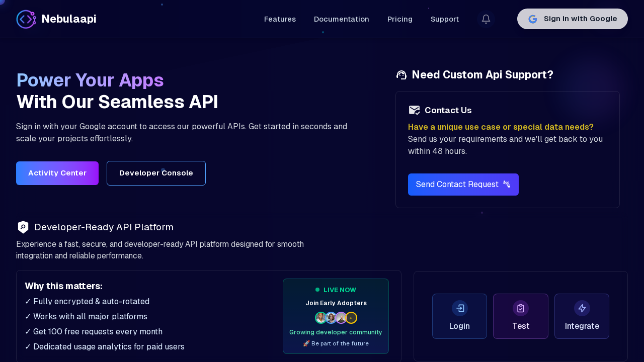Image resolution: width=644 pixels, height=362 pixels.
Task: Select the Test clipboard icon
Action: click(x=520, y=308)
